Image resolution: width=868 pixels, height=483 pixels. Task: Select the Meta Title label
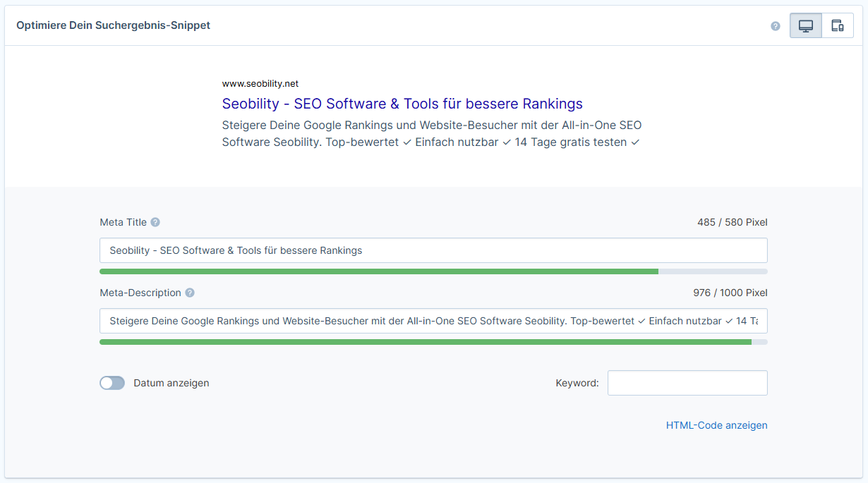click(123, 222)
